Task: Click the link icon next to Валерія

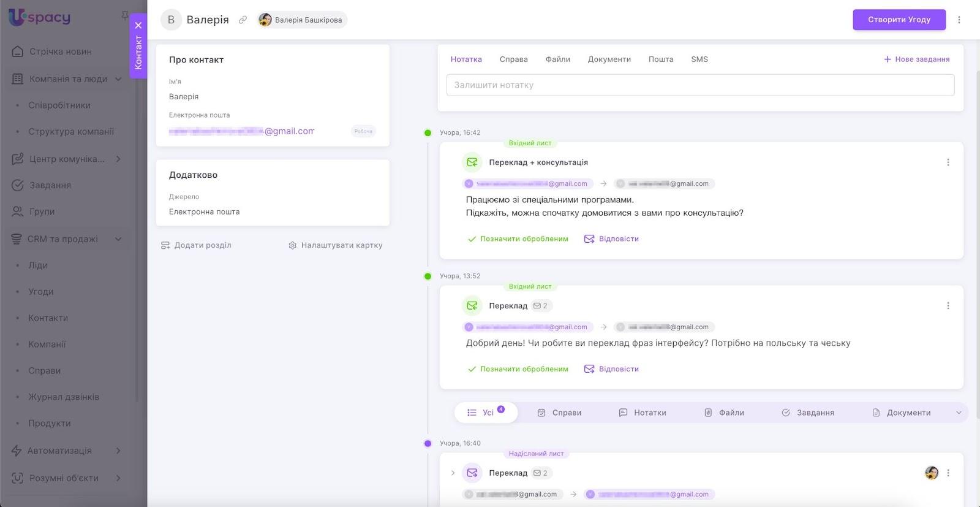Action: 243,20
